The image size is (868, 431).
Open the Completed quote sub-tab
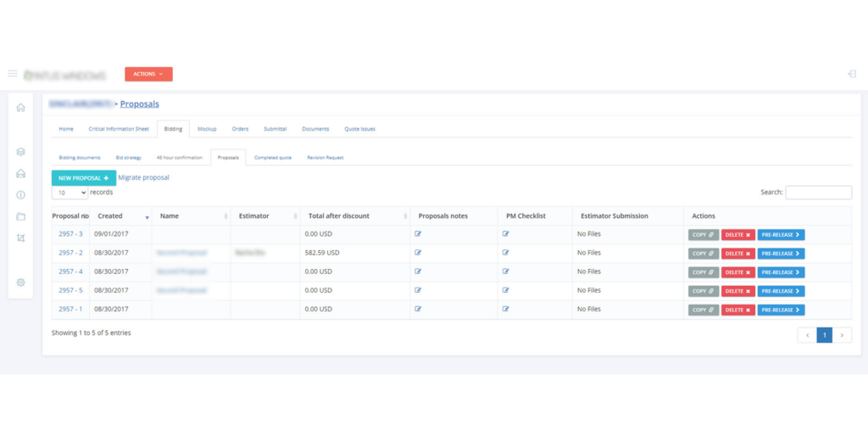click(273, 158)
